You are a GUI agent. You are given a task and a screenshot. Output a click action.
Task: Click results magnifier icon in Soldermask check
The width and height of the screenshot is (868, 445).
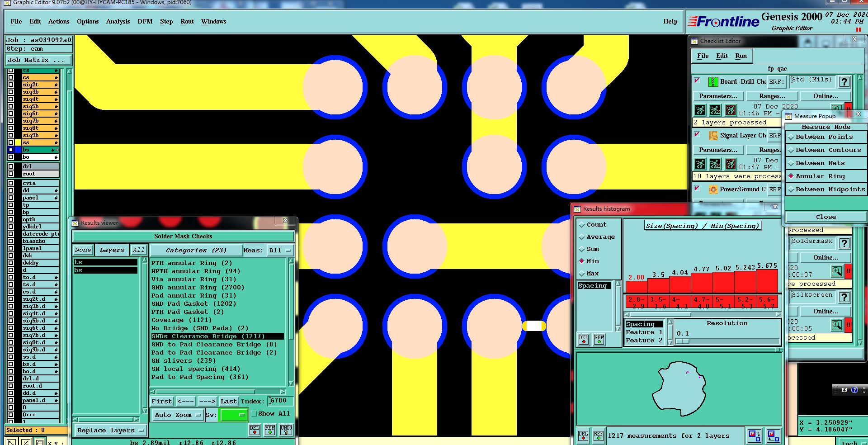[837, 271]
